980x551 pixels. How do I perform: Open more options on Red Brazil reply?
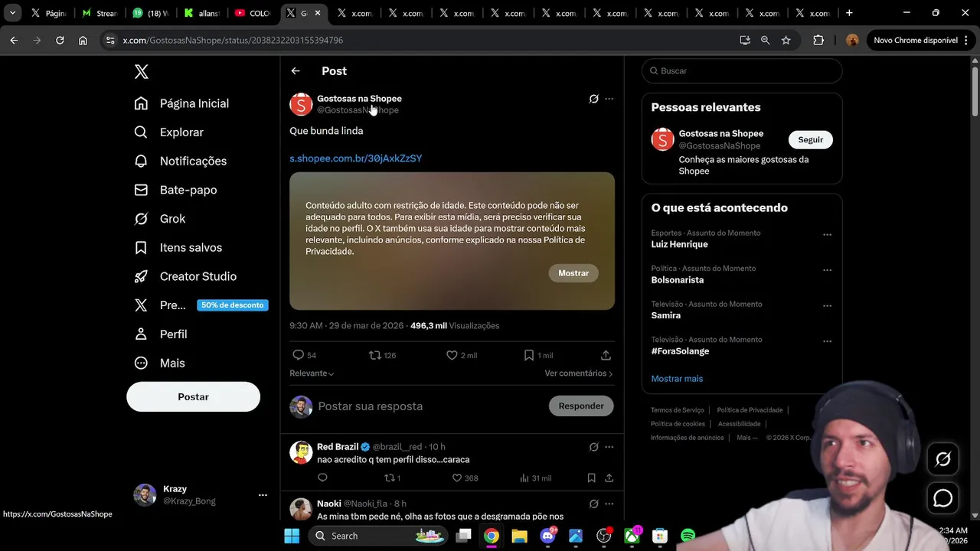tap(609, 447)
